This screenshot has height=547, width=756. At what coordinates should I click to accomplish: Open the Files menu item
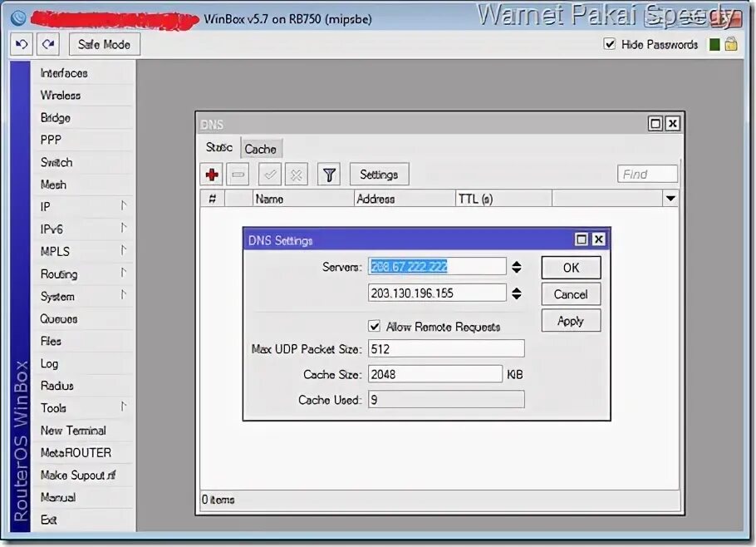point(82,341)
